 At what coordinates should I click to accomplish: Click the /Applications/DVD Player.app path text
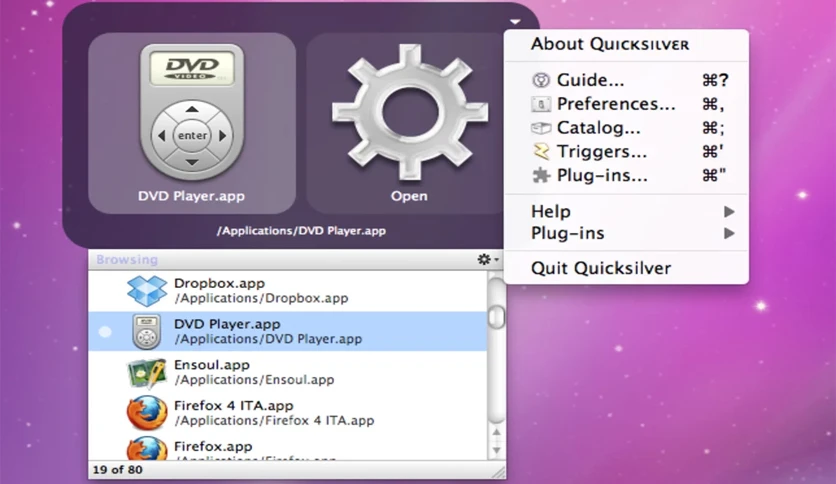pos(301,231)
